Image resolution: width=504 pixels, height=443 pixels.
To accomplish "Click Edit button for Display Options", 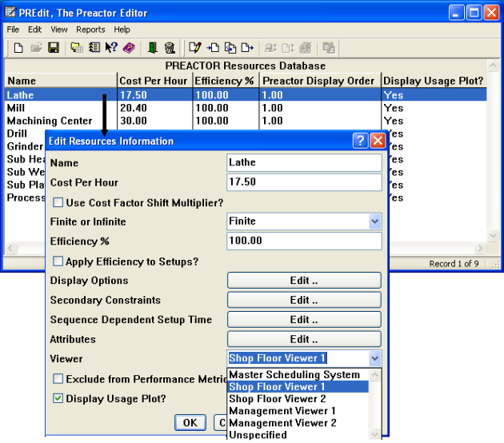I will 304,281.
